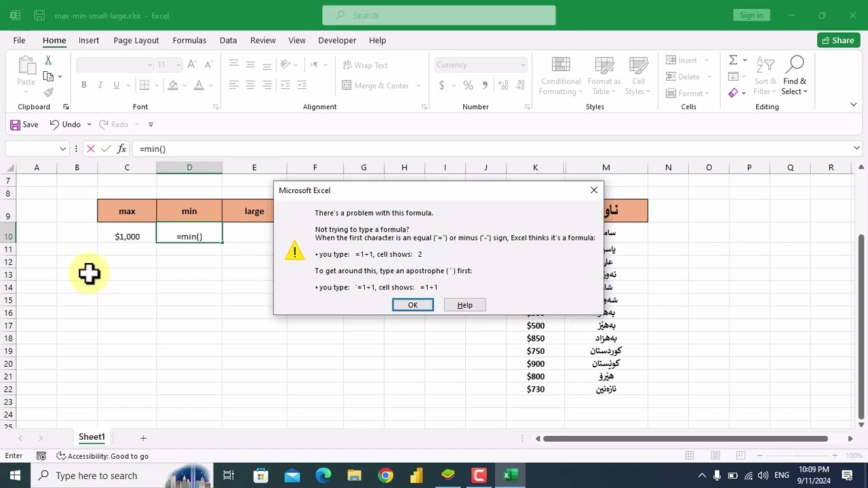
Task: Click the Share button
Action: click(838, 41)
